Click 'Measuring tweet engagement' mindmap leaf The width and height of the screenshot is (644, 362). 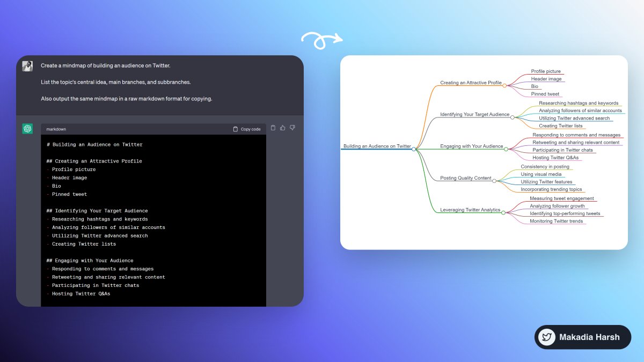[562, 198]
